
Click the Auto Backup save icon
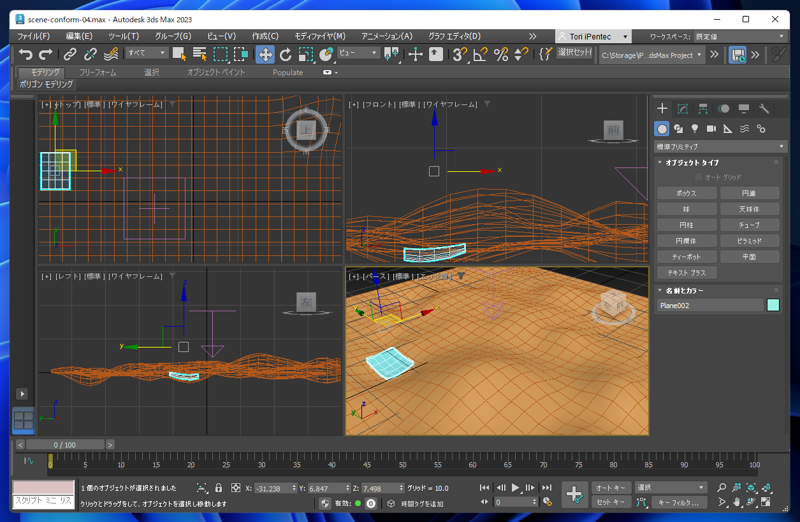point(737,55)
